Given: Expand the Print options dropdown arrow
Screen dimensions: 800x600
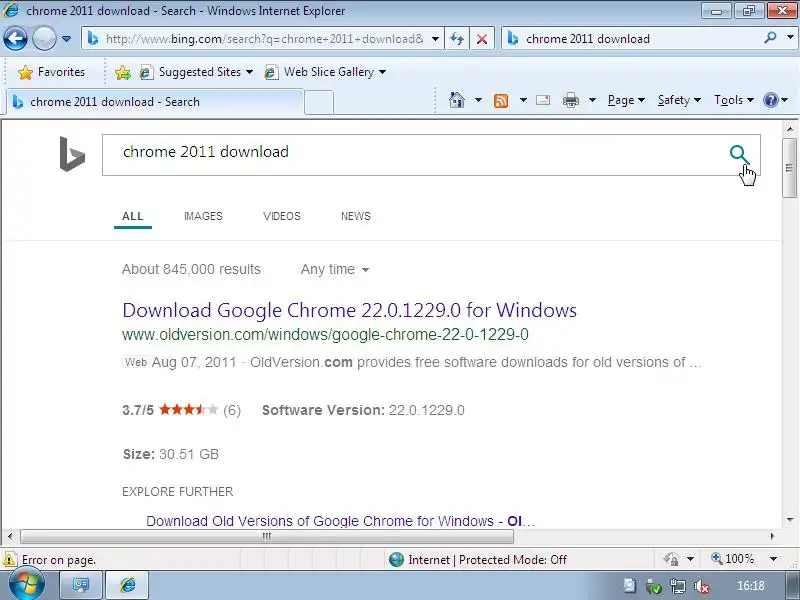Looking at the screenshot, I should [592, 100].
